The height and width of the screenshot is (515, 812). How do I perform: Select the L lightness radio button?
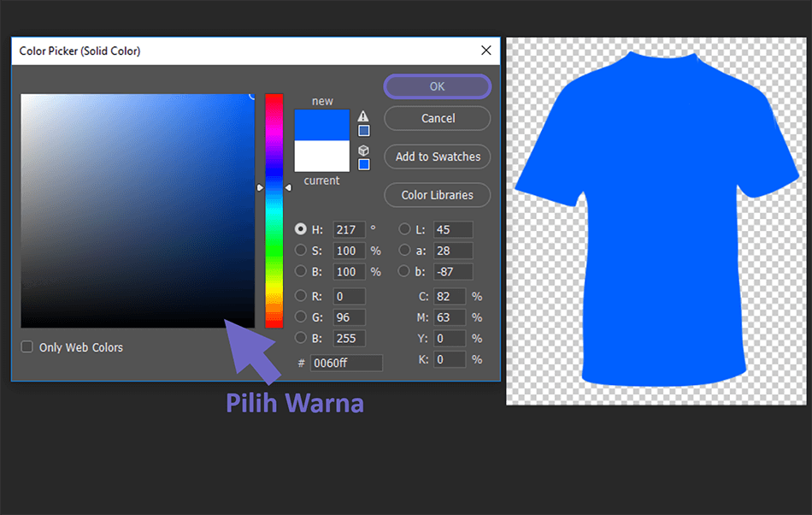(x=404, y=229)
